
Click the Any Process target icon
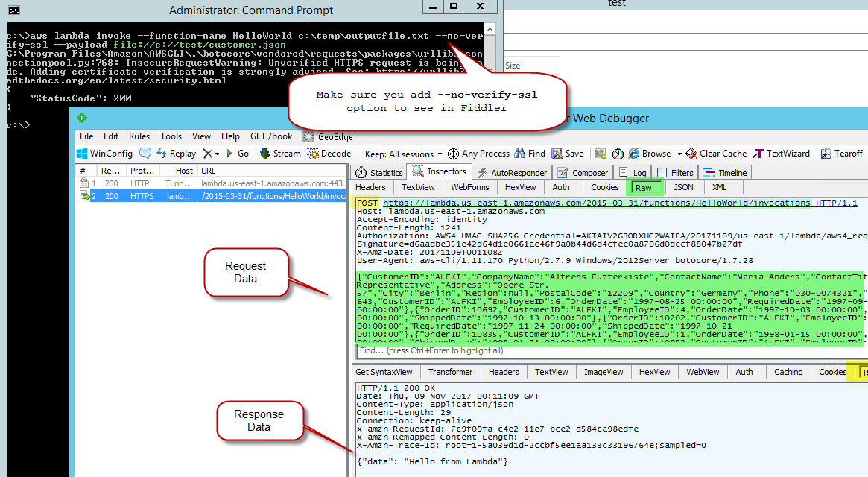pos(478,154)
